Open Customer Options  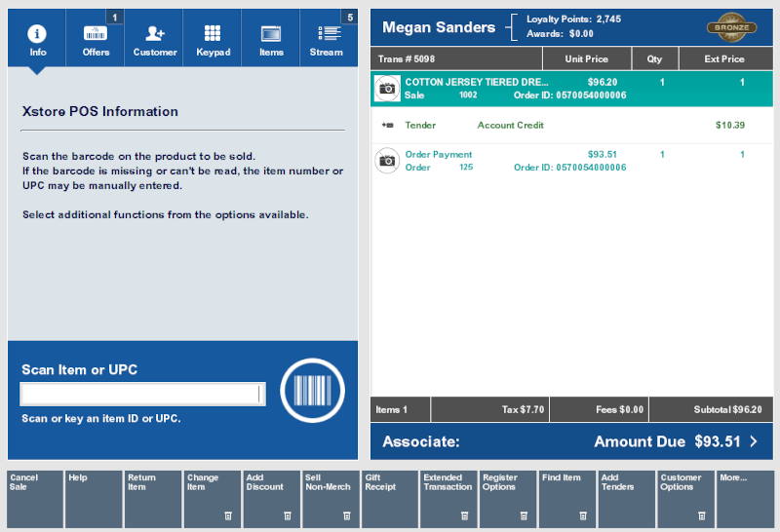tap(685, 499)
